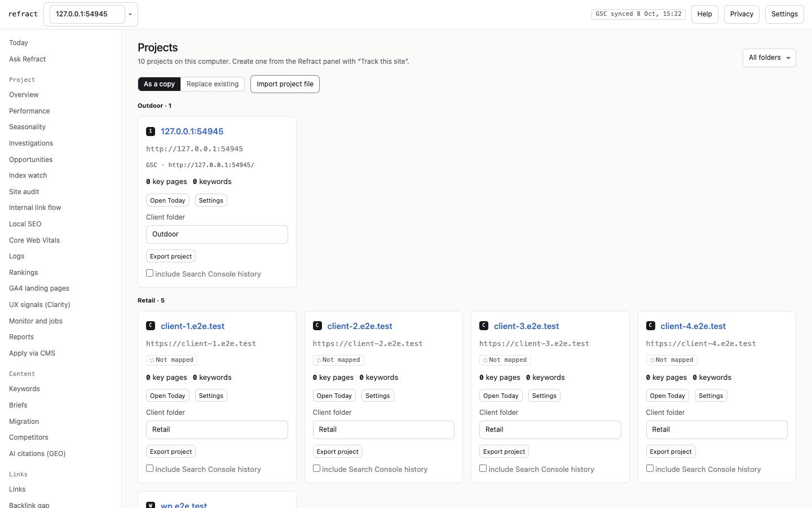The height and width of the screenshot is (508, 812).
Task: Open the client-1.e2e.test project link
Action: (x=192, y=326)
